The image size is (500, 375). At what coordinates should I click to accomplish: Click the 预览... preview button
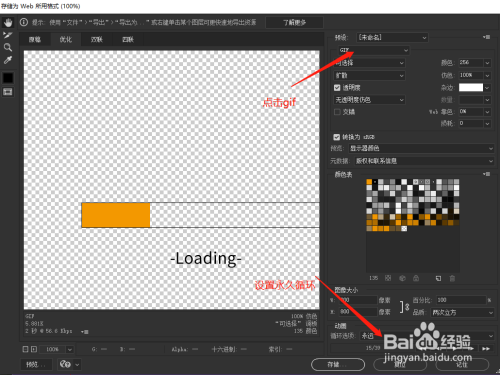pyautogui.click(x=36, y=364)
